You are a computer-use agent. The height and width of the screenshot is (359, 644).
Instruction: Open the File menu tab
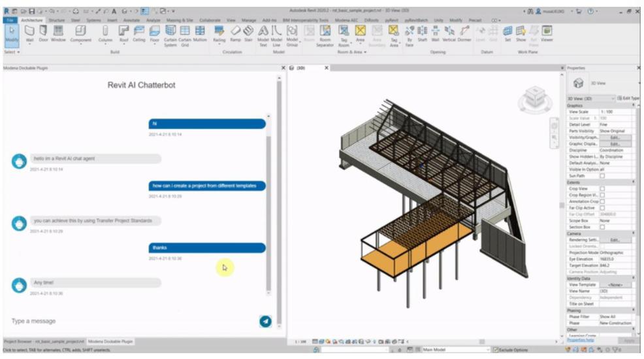pyautogui.click(x=10, y=20)
